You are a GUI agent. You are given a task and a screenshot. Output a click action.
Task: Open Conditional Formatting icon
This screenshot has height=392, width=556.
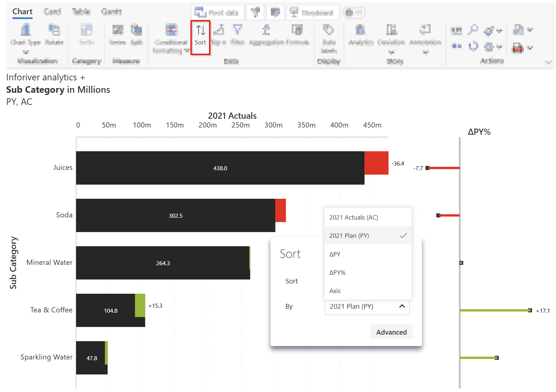171,30
